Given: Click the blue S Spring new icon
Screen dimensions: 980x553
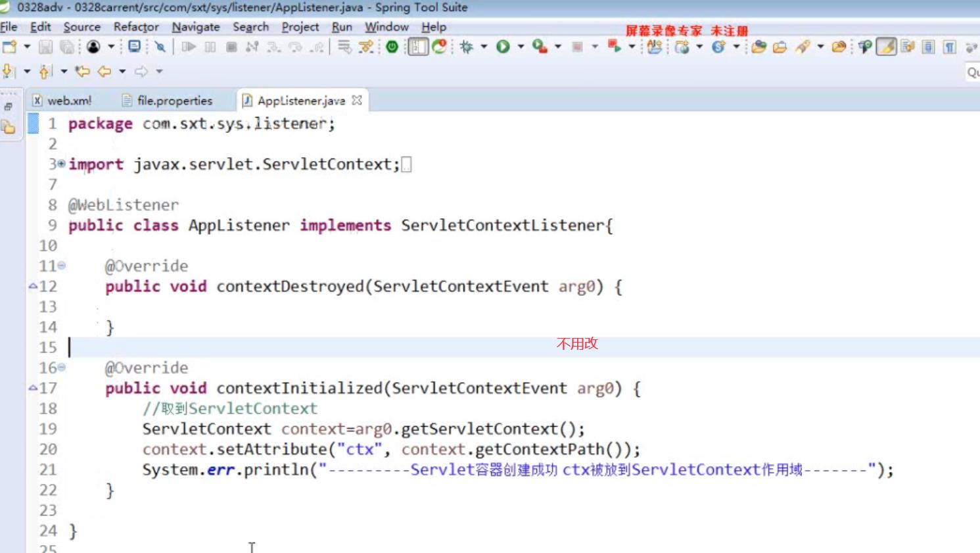Looking at the screenshot, I should click(718, 47).
